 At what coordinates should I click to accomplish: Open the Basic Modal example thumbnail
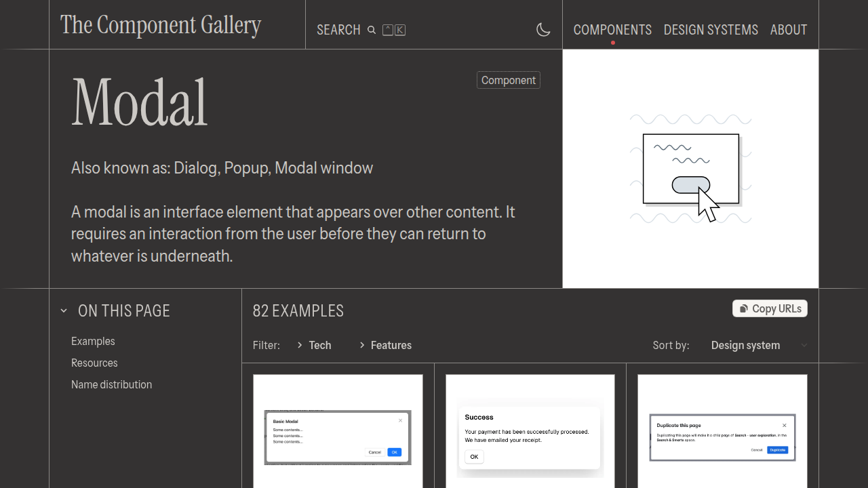pyautogui.click(x=338, y=431)
